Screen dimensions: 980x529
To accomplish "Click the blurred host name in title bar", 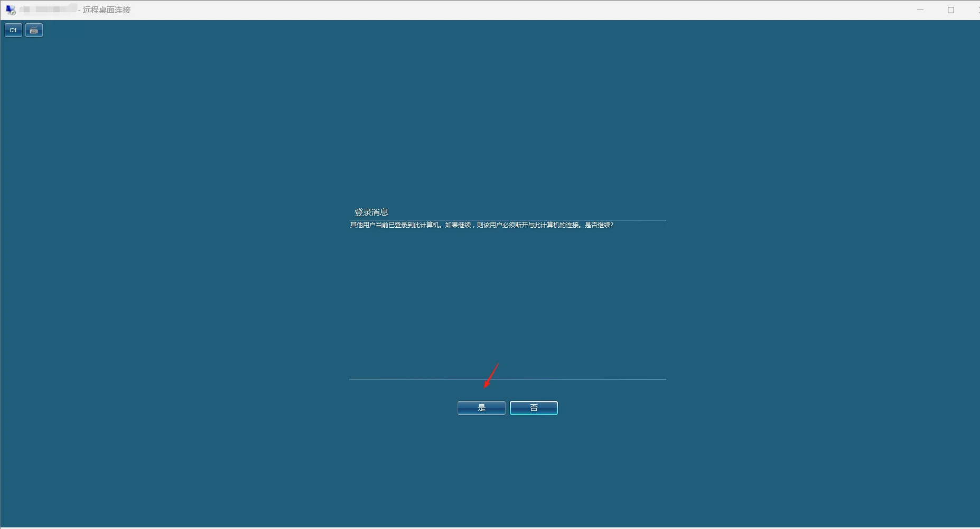I will [x=49, y=10].
